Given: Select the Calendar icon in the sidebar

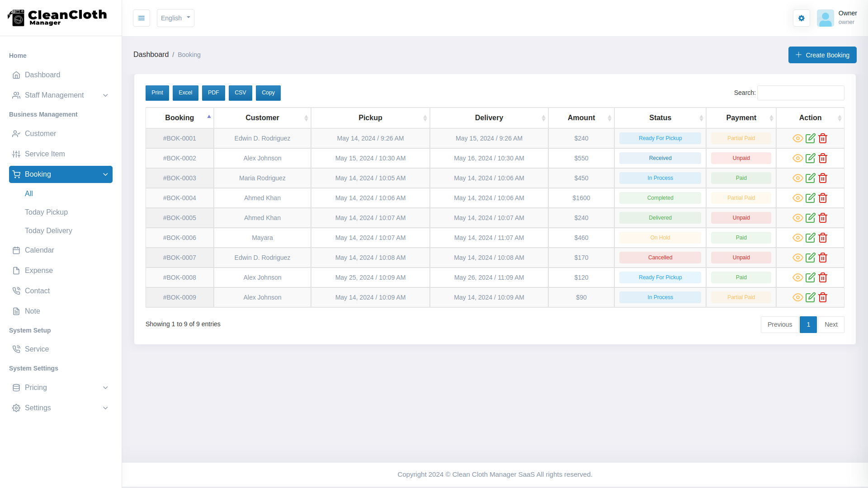Looking at the screenshot, I should [17, 250].
